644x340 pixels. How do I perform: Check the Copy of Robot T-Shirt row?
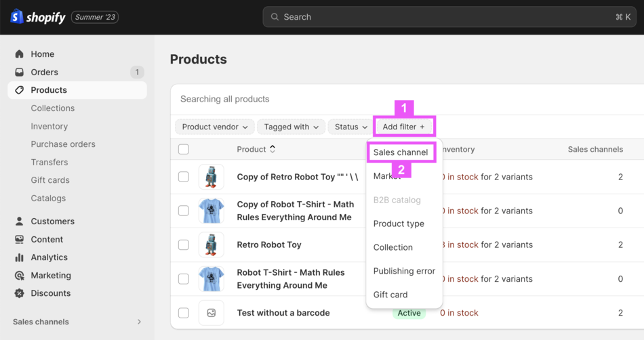[x=184, y=211]
